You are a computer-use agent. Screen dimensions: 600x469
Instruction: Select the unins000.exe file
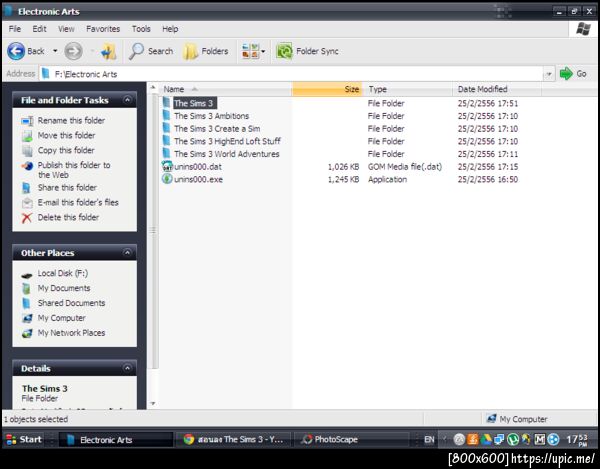click(198, 179)
